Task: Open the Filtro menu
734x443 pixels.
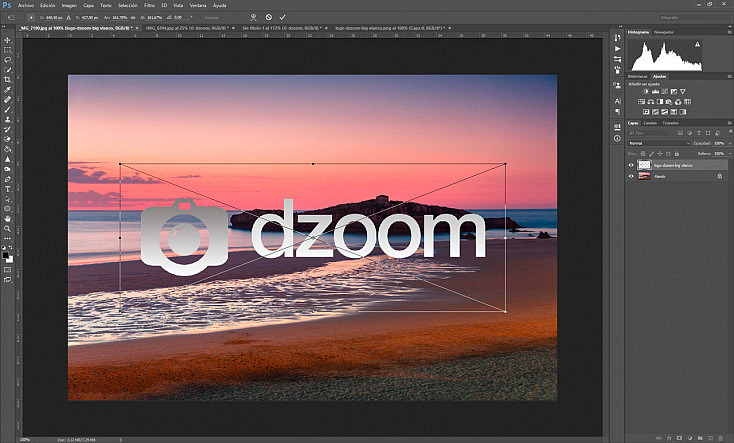Action: click(x=149, y=6)
